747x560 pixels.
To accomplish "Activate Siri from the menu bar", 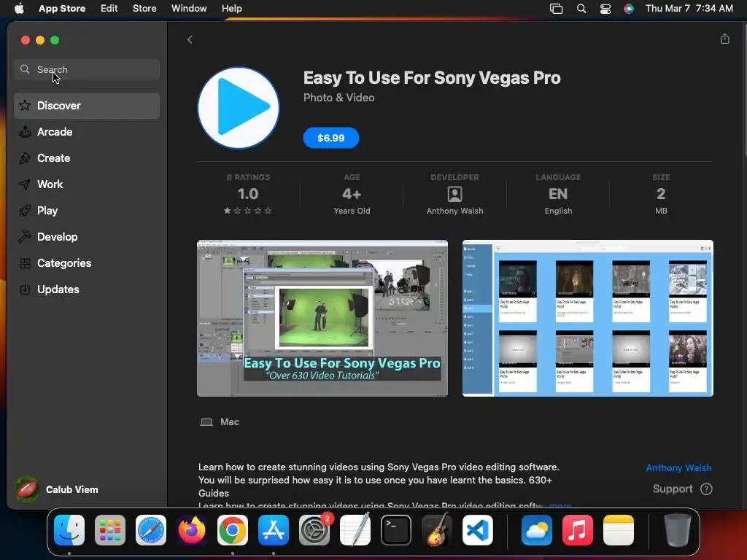I will (629, 9).
